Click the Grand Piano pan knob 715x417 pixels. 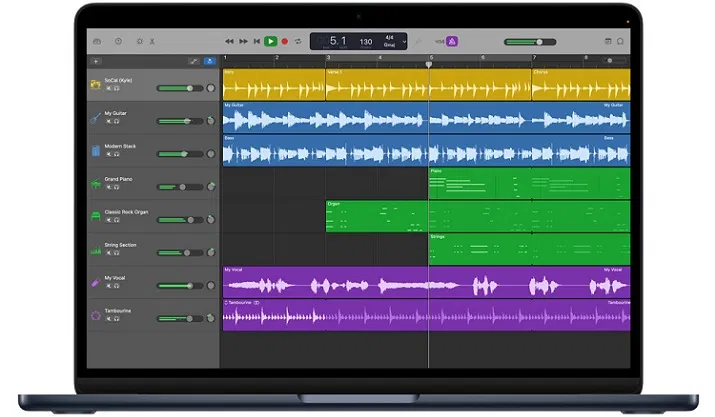(211, 187)
